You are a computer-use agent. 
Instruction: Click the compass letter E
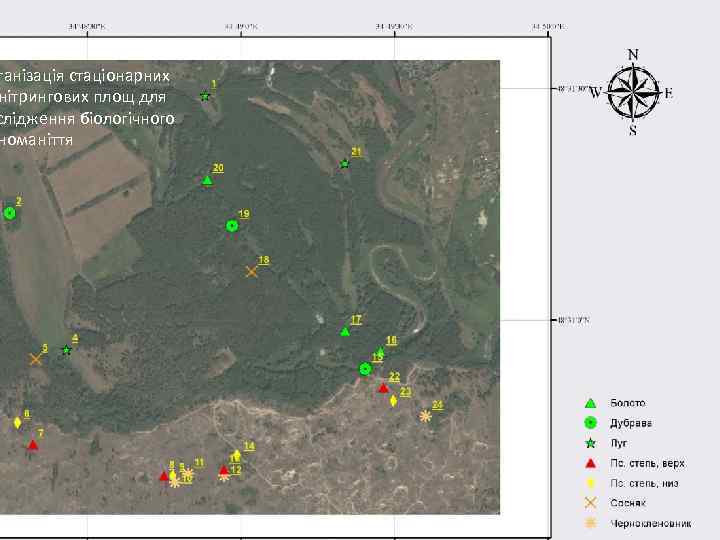tap(669, 93)
